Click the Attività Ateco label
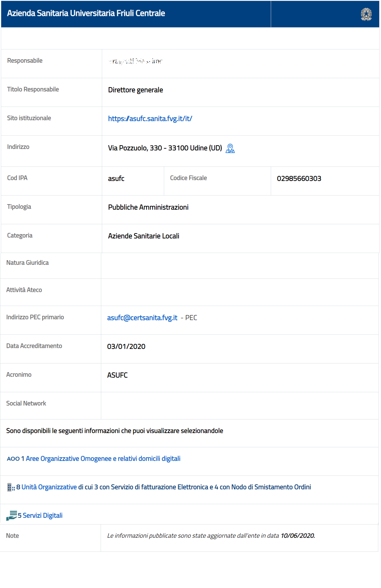The image size is (381, 588). click(24, 290)
